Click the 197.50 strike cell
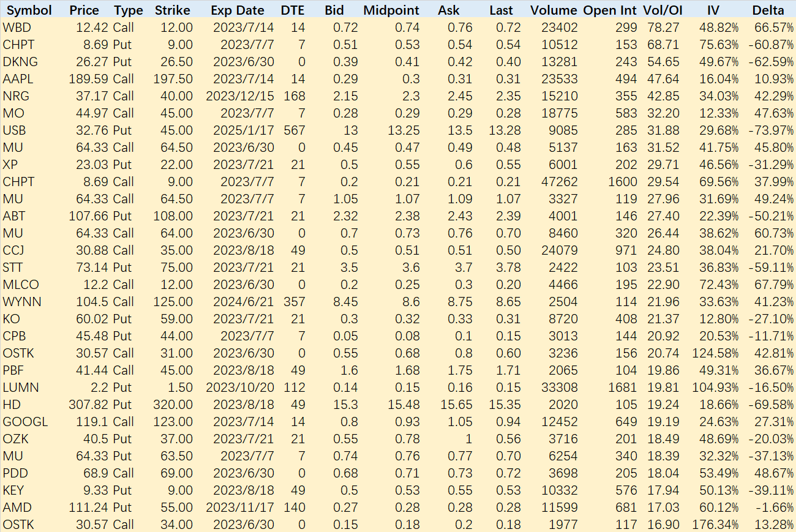 pyautogui.click(x=174, y=79)
